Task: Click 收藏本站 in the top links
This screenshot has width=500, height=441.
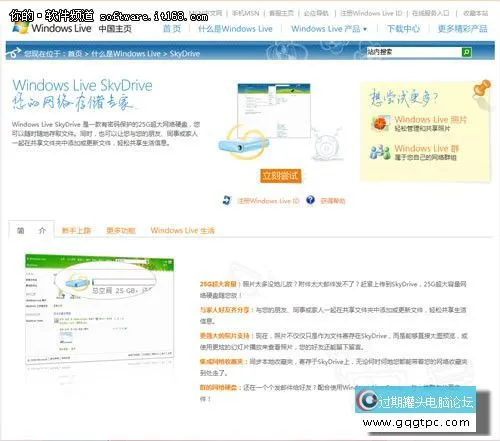Action: tap(476, 13)
